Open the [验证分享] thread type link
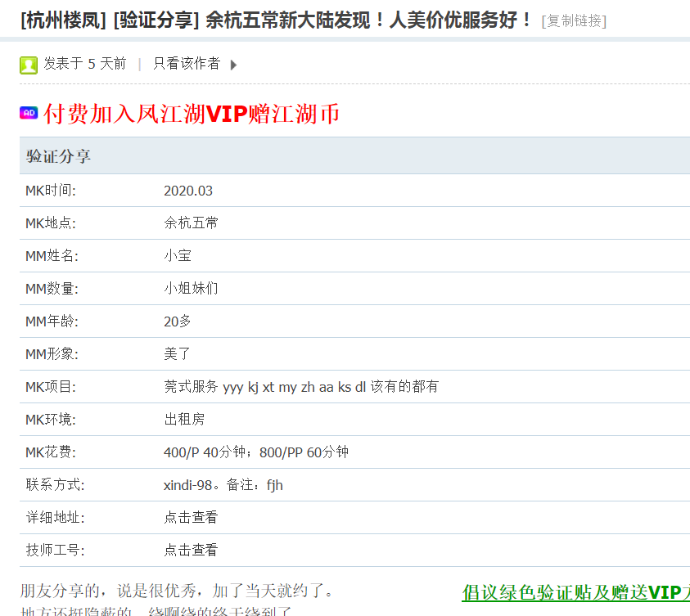690x616 pixels. [156, 20]
